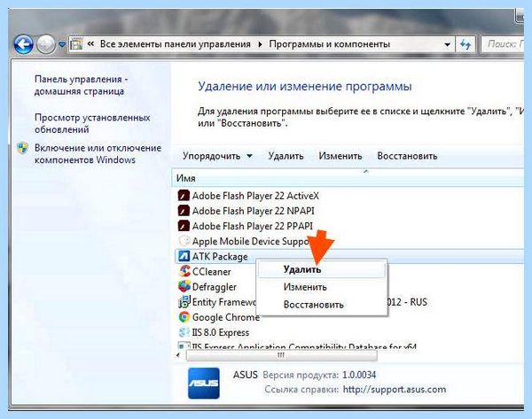532x419 pixels.
Task: Click the Defraggler program icon
Action: point(184,286)
